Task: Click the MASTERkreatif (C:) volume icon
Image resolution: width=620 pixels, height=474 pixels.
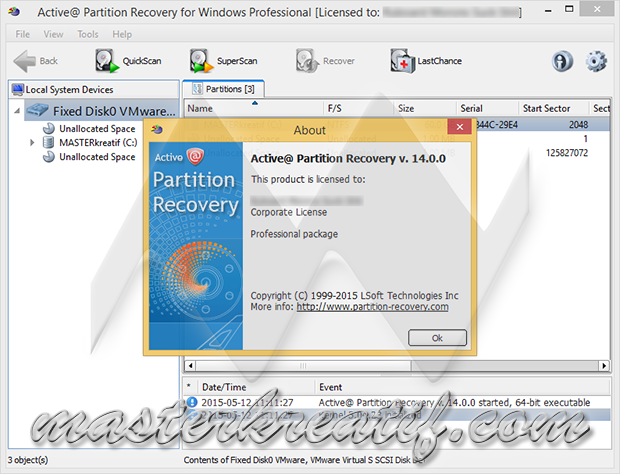Action: 48,142
